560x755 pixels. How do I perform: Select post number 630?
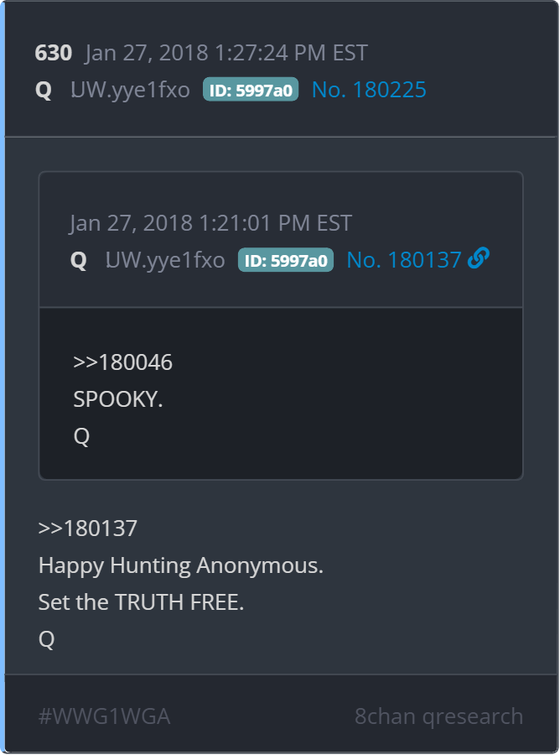pyautogui.click(x=54, y=53)
